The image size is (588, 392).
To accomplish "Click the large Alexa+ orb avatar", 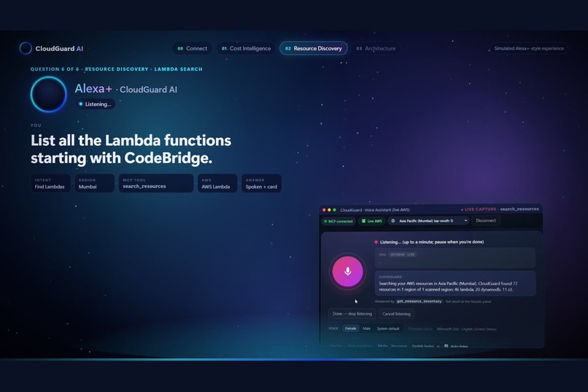I will tap(49, 94).
